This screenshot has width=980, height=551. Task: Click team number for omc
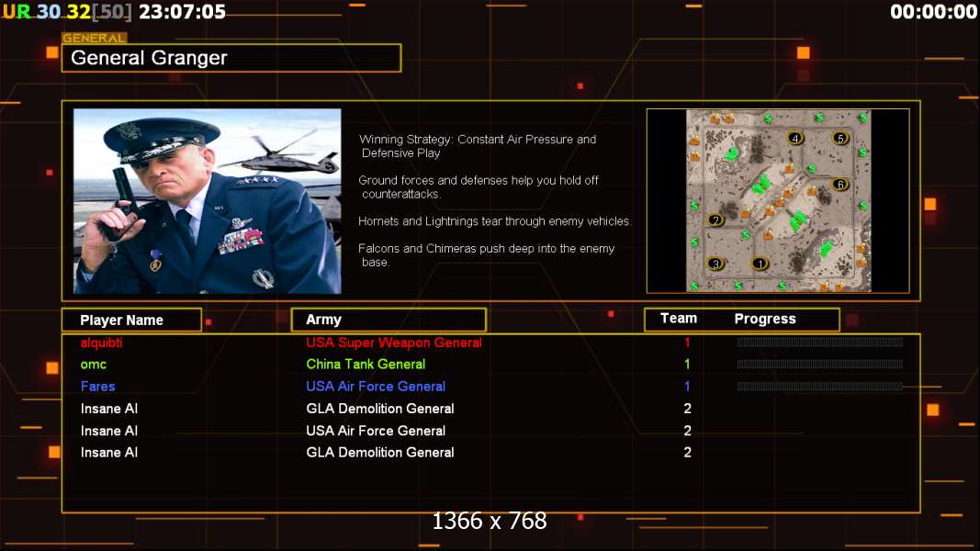[687, 365]
